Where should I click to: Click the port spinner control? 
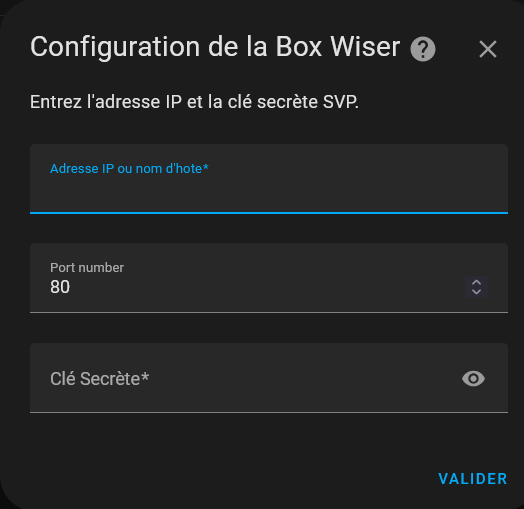(x=476, y=287)
